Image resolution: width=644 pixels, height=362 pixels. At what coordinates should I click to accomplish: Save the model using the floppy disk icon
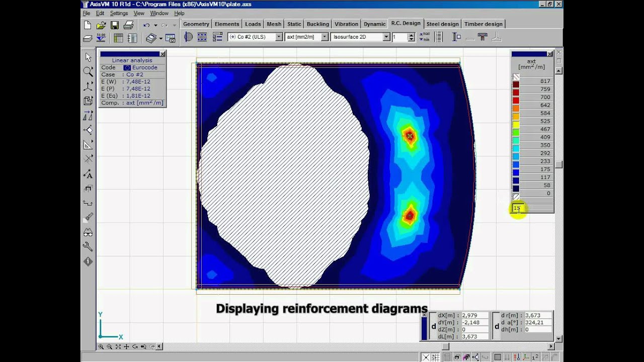tap(115, 25)
